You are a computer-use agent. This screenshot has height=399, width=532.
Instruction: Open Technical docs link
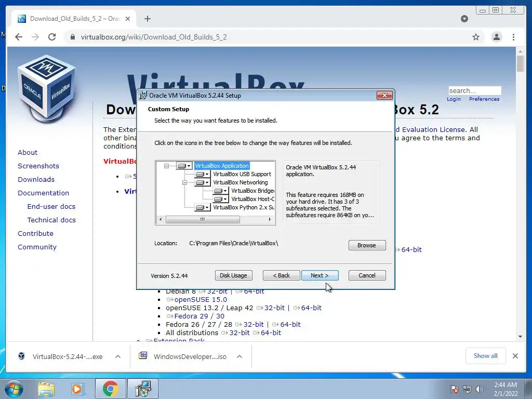tap(51, 220)
